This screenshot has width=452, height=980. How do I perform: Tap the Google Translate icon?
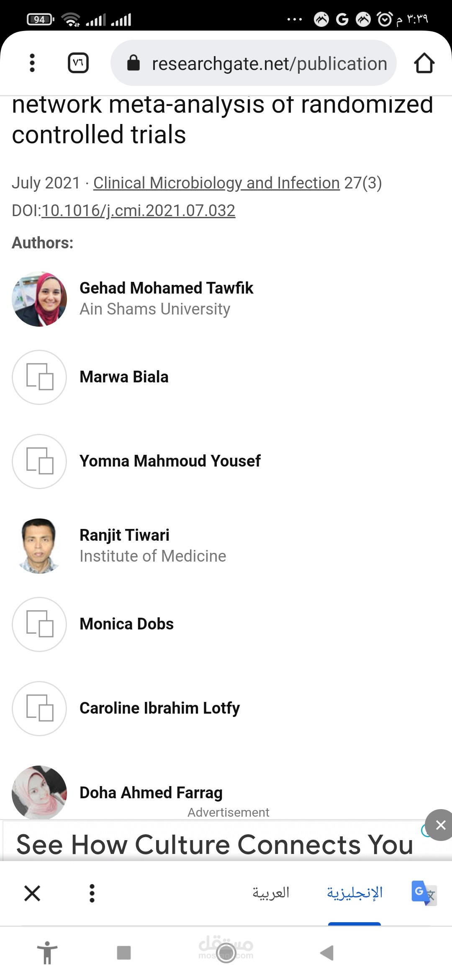424,893
